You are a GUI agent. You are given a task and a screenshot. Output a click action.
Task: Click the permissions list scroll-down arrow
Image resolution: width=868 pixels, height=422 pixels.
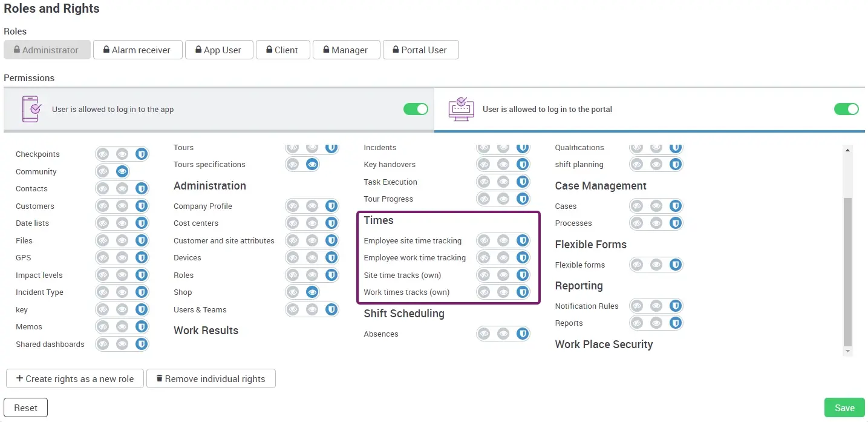coord(847,351)
